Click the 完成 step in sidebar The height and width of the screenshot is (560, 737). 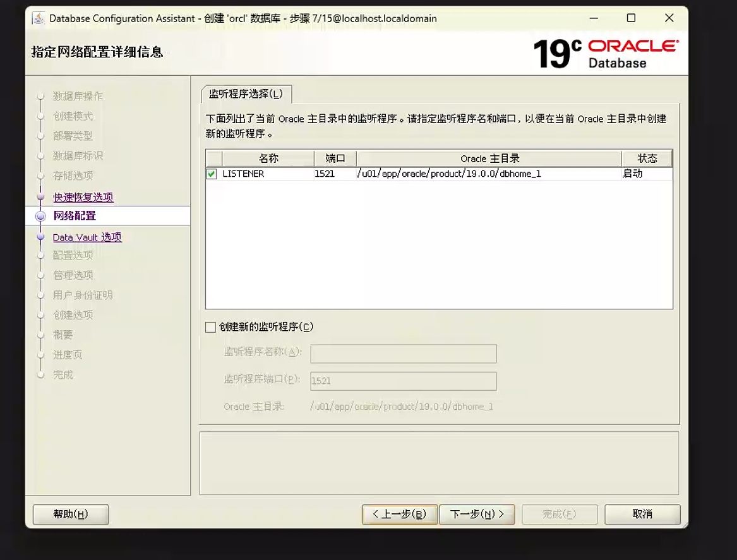(63, 375)
